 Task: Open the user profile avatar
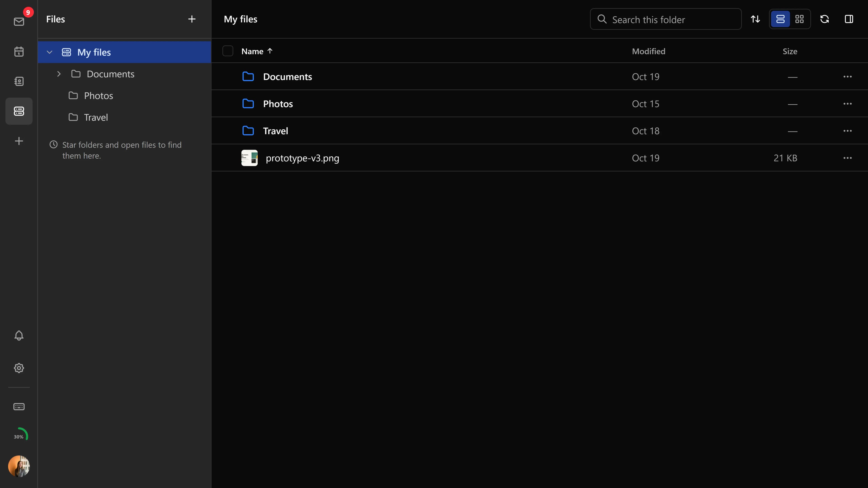(19, 466)
